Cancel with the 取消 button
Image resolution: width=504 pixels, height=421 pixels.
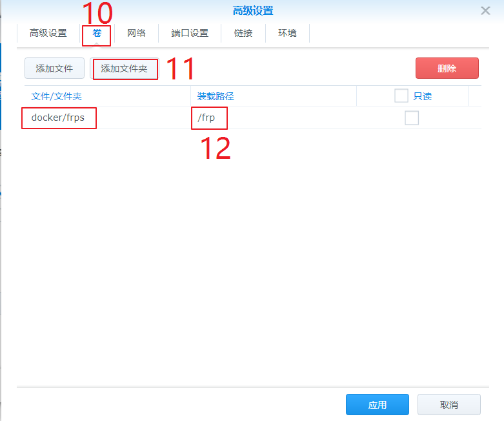[449, 405]
